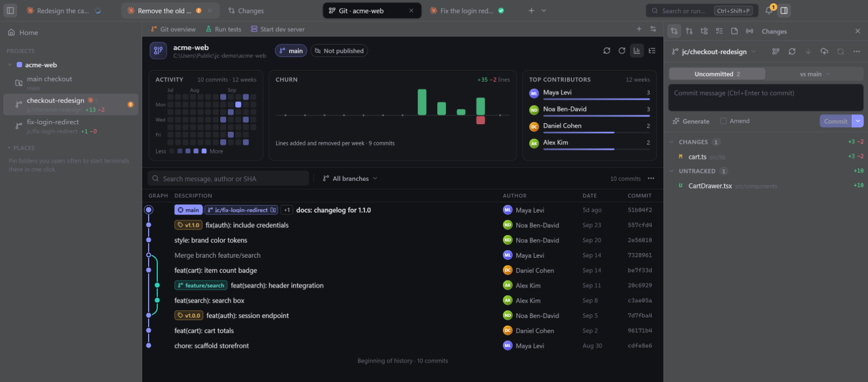Open Git overview action
Viewport: 868px width, 382px height.
173,29
